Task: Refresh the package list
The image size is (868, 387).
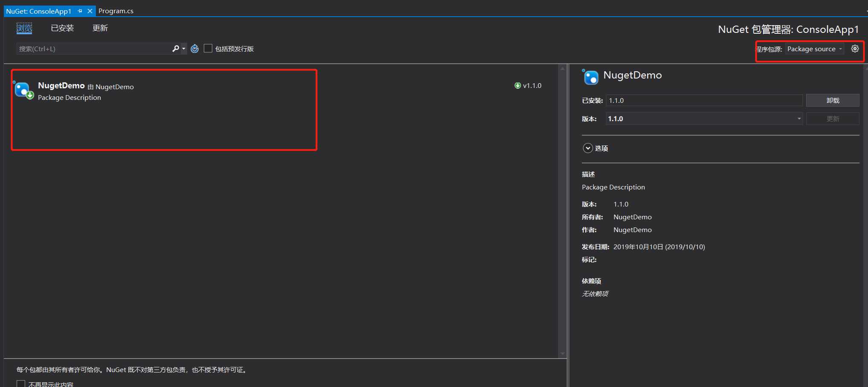Action: coord(195,49)
